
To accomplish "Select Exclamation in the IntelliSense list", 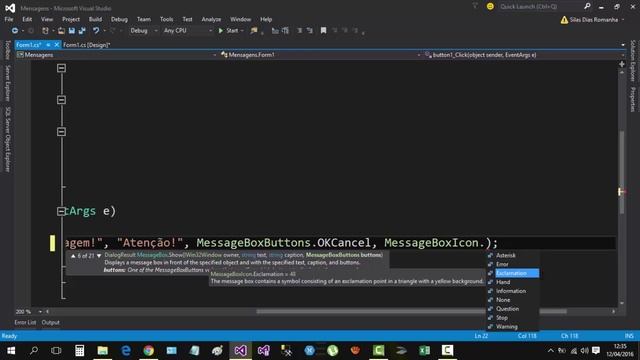I will click(x=513, y=273).
